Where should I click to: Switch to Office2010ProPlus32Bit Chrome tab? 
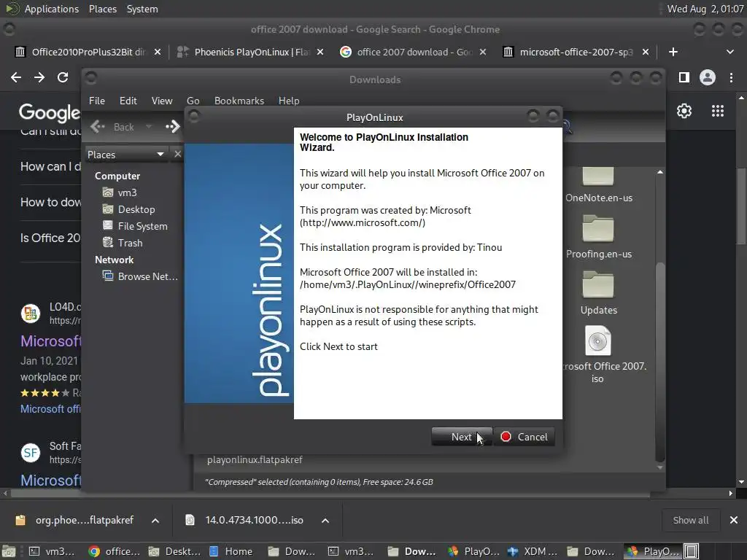(88, 52)
